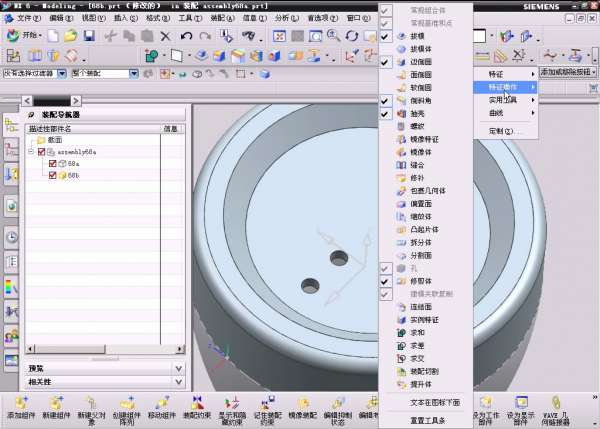
Task: Click the Delete X icon in toolbar
Action: coord(166,36)
